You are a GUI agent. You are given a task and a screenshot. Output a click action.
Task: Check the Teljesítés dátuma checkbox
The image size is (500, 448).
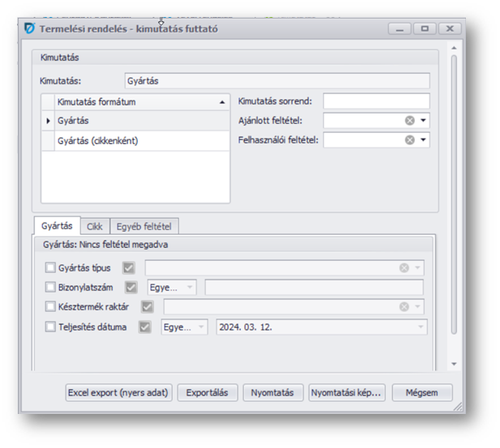pyautogui.click(x=51, y=327)
